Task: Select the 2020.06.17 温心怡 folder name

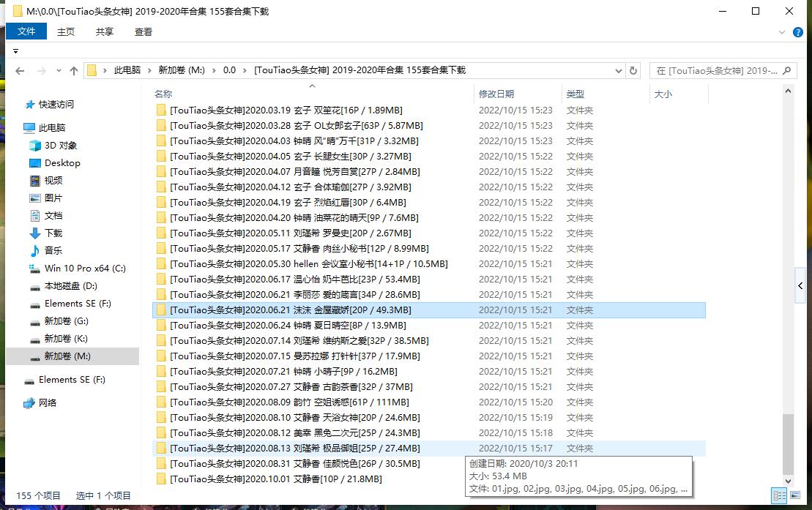Action: coord(294,279)
